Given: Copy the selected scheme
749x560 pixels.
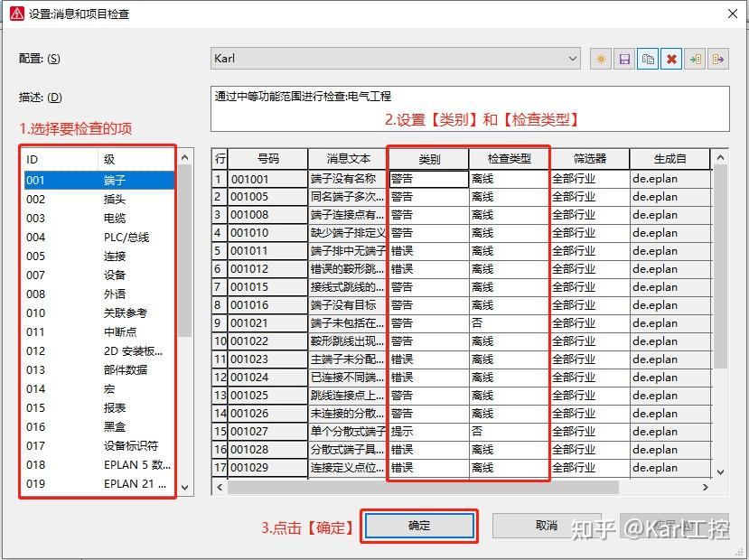Looking at the screenshot, I should [648, 58].
